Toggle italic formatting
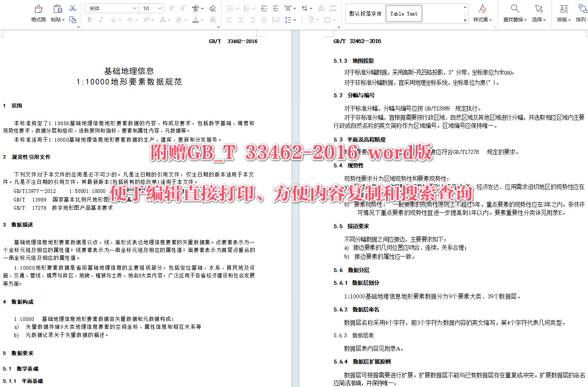The image size is (588, 387). (x=101, y=19)
